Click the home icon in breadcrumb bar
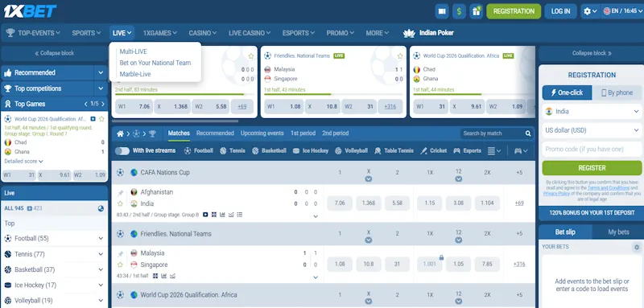This screenshot has width=644, height=308. click(x=120, y=133)
